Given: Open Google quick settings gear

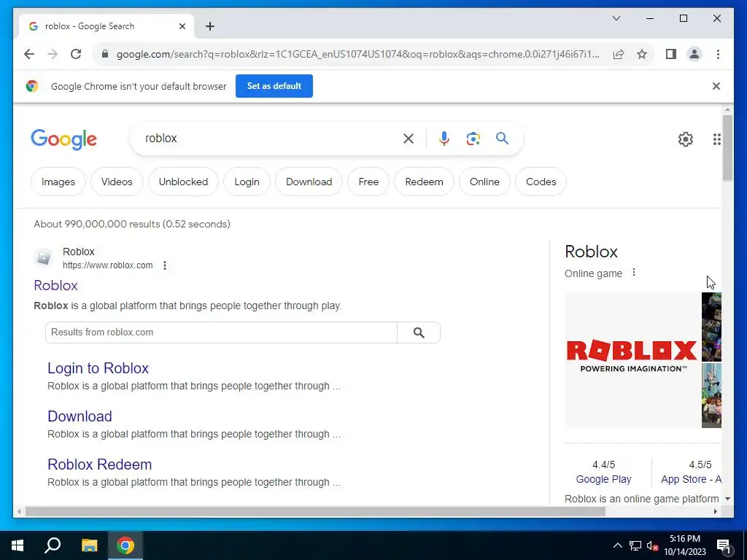Looking at the screenshot, I should point(686,139).
